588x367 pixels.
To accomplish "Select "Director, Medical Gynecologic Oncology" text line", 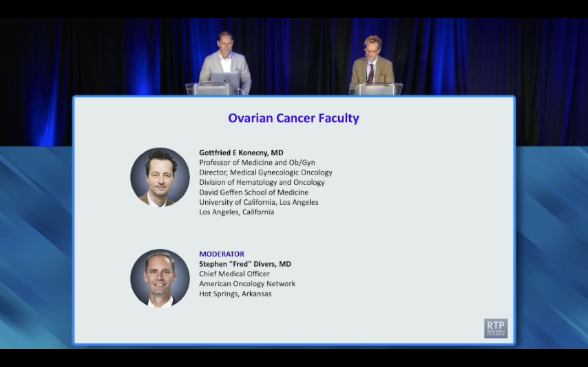I will click(266, 172).
